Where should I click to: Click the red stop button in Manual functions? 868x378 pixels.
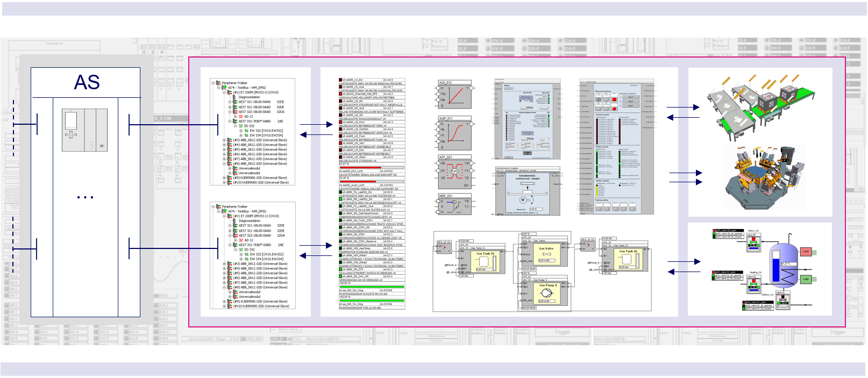coord(614,99)
